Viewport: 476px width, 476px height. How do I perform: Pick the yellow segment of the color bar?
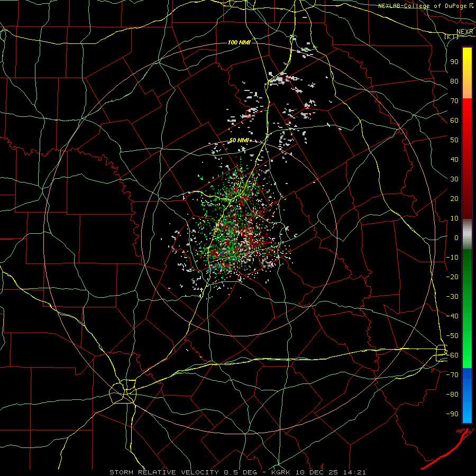[467, 73]
